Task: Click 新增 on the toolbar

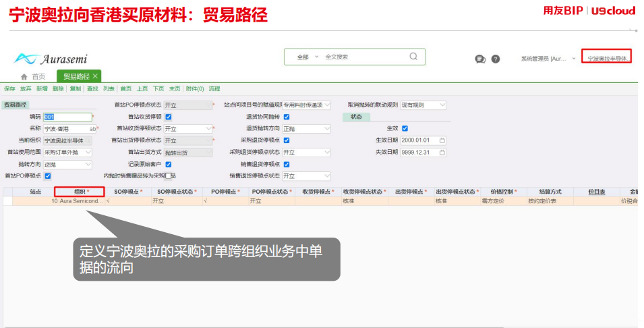Action: click(42, 89)
